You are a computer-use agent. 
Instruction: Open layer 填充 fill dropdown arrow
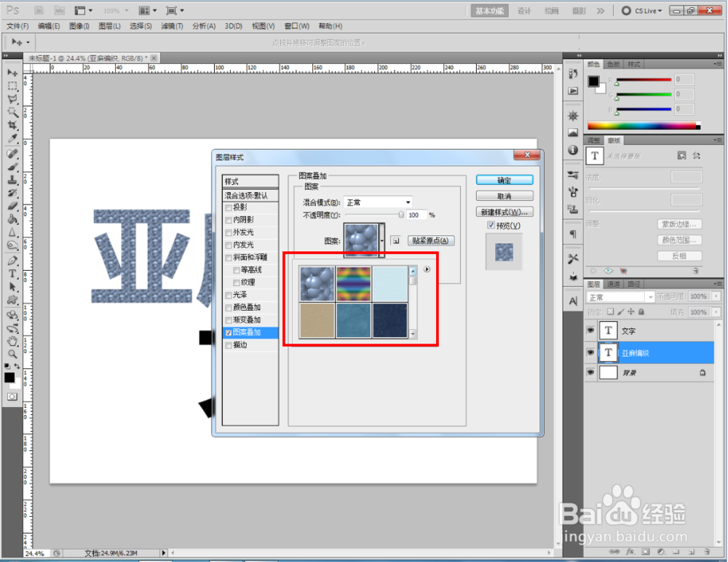[716, 312]
